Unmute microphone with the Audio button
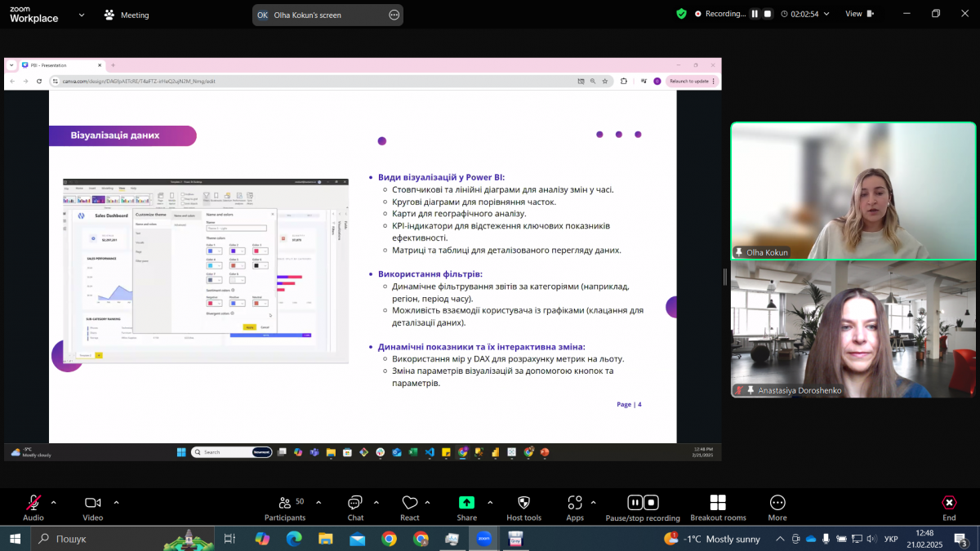 click(33, 503)
